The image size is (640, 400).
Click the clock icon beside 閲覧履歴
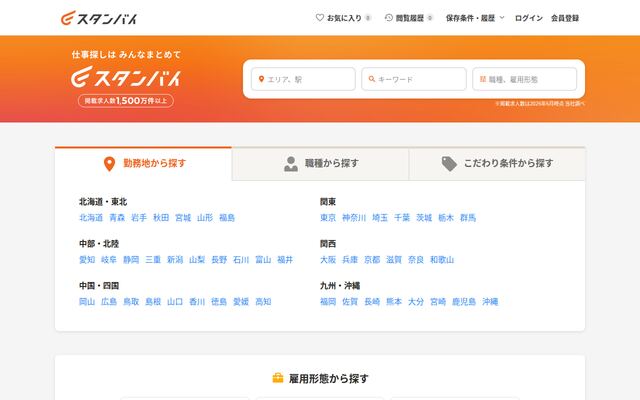pos(389,18)
